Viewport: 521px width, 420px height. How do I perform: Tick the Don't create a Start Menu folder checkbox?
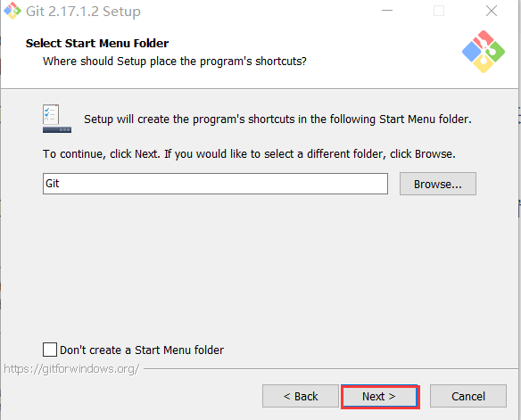(50, 350)
